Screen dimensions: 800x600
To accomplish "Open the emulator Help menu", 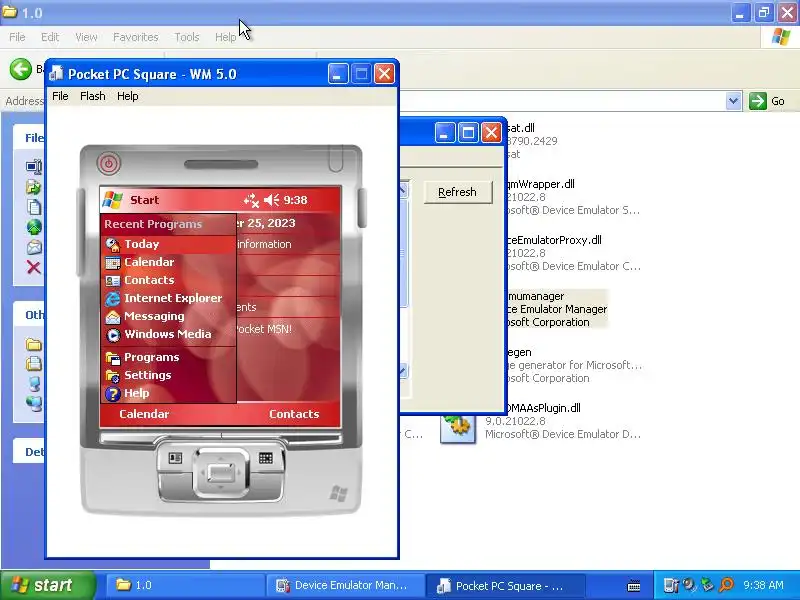I will point(128,96).
